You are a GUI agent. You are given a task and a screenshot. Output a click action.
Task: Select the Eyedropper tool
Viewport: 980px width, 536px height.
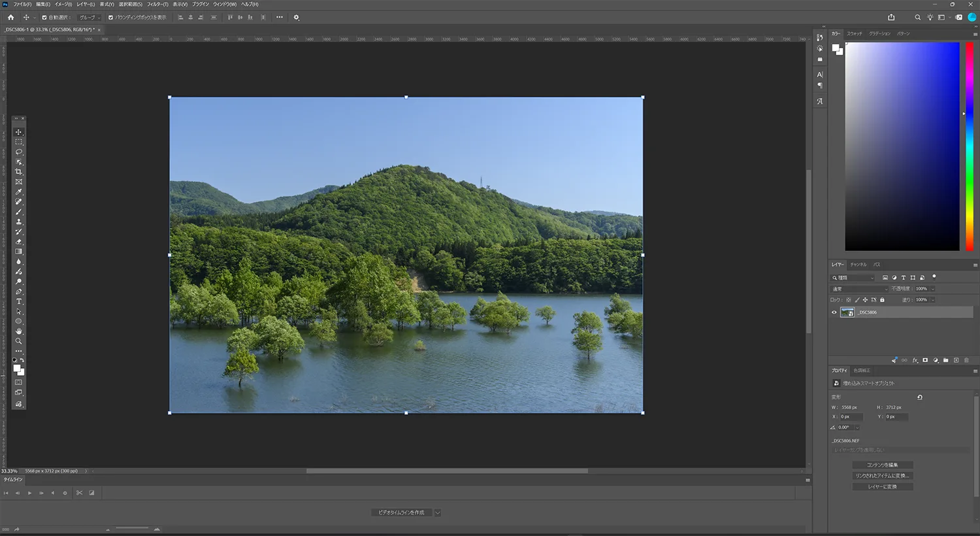[18, 192]
